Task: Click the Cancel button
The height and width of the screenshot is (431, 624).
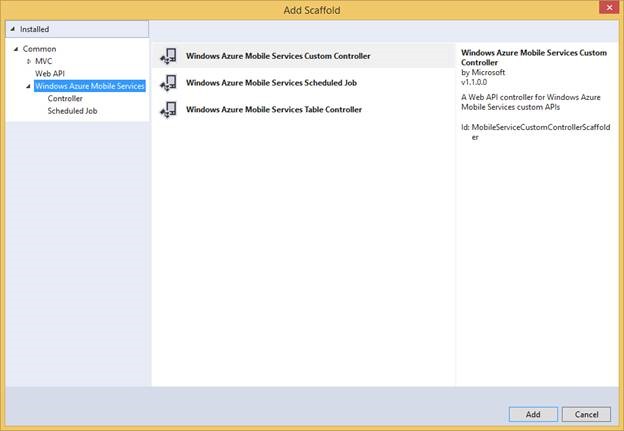Action: point(586,414)
